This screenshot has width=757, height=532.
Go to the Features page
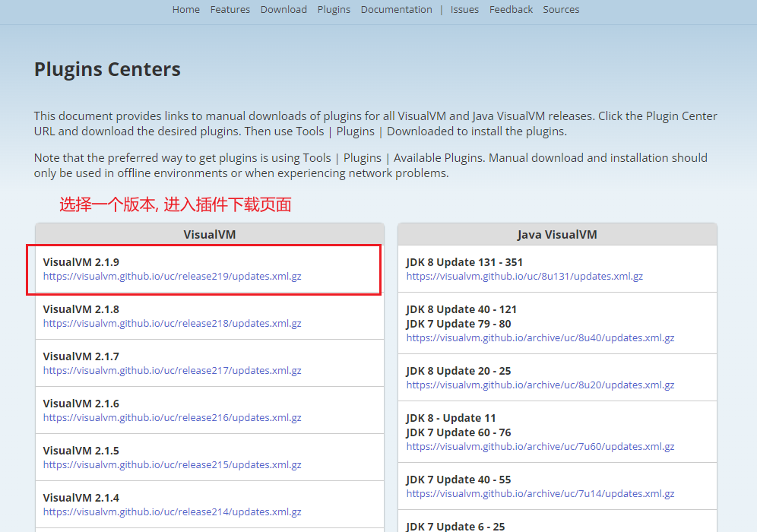[230, 10]
